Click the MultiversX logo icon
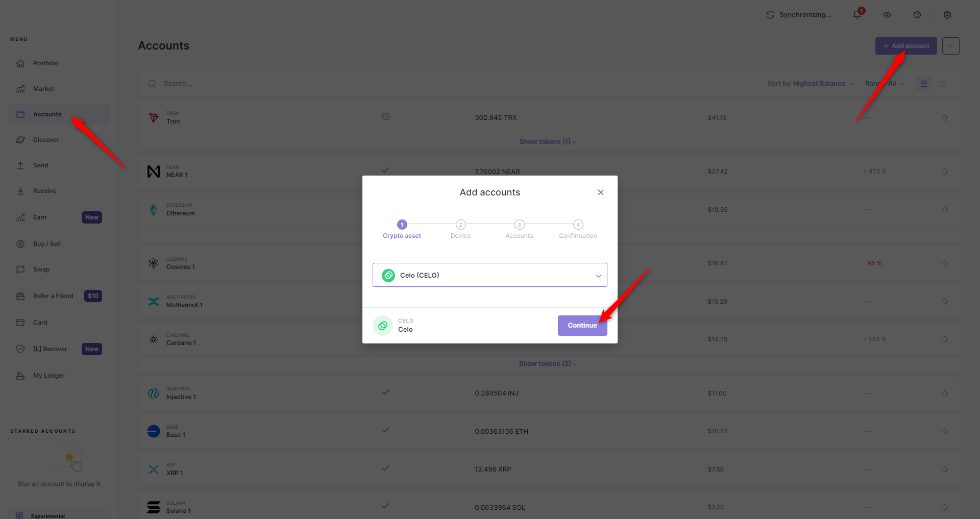 point(154,302)
